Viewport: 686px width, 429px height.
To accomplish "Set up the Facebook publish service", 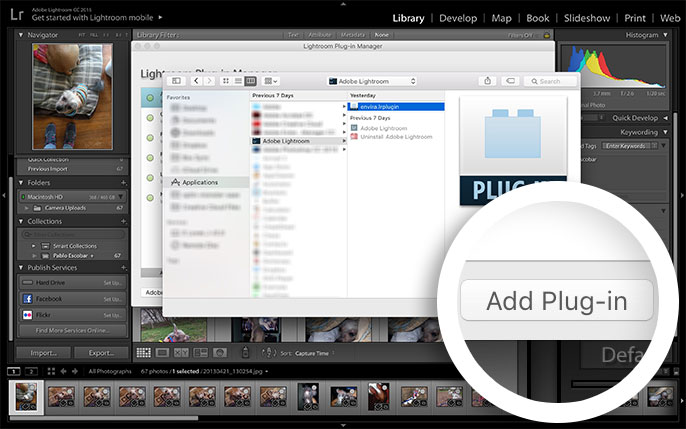I will click(x=112, y=299).
